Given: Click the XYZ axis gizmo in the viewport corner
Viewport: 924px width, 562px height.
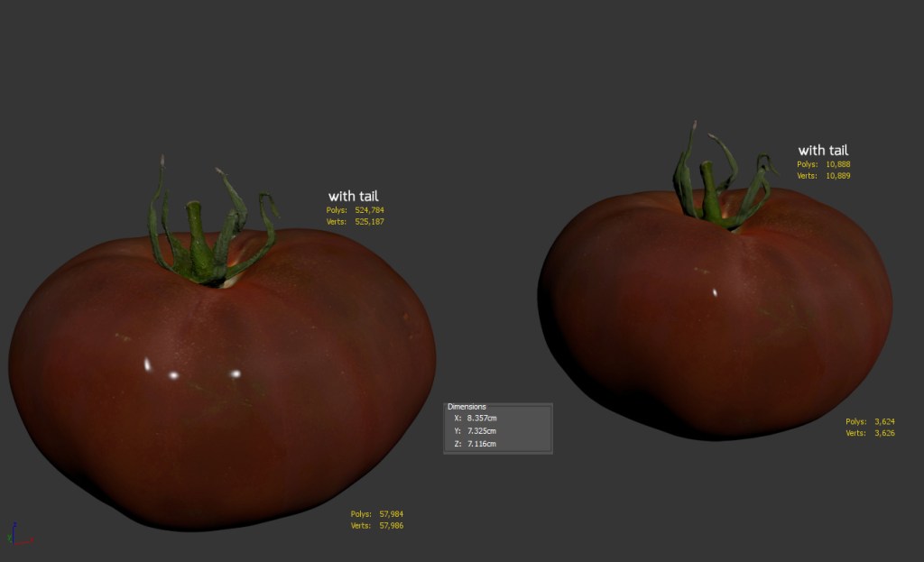Looking at the screenshot, I should click(x=16, y=536).
